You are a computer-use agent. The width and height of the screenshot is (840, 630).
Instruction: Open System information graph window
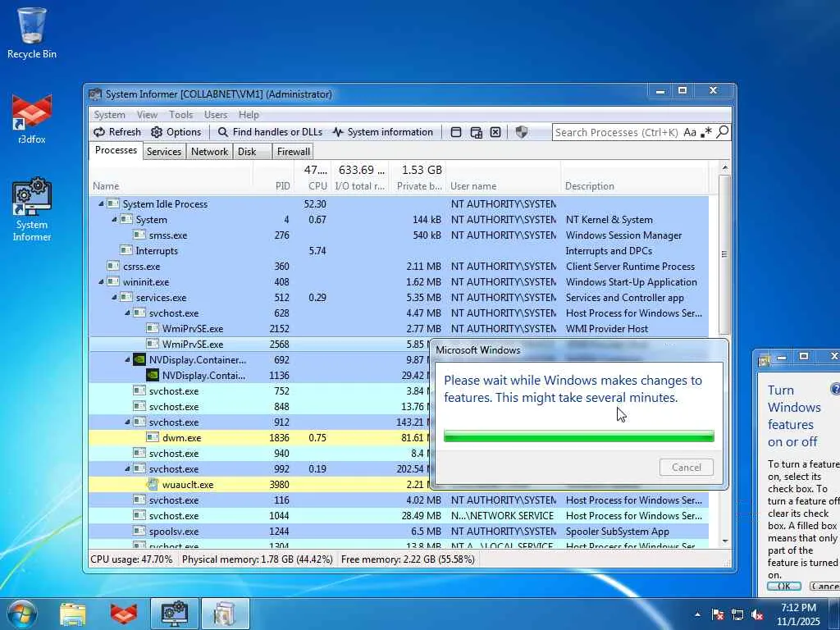tap(382, 132)
